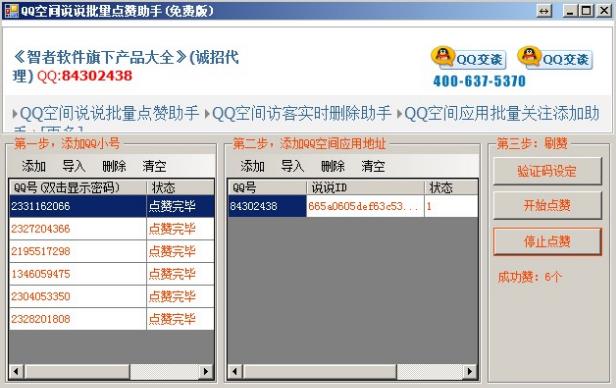Viewport: 616px width, 388px height.
Task: Click the horizontal scrollbar thumb of 说说 list
Action: (319, 371)
